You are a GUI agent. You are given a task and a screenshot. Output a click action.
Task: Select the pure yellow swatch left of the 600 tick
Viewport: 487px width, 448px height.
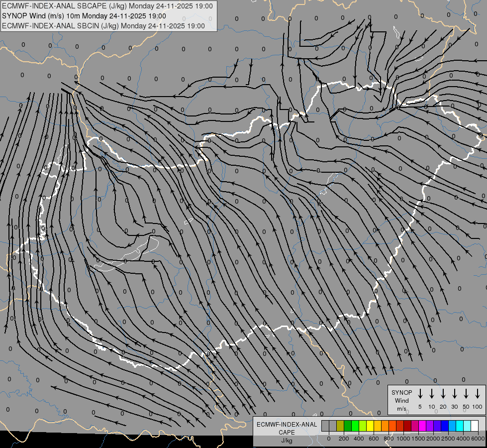(x=370, y=426)
